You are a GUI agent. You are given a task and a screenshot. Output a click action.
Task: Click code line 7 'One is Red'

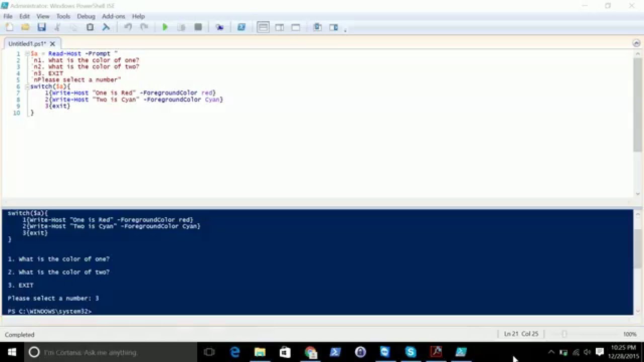pos(130,93)
